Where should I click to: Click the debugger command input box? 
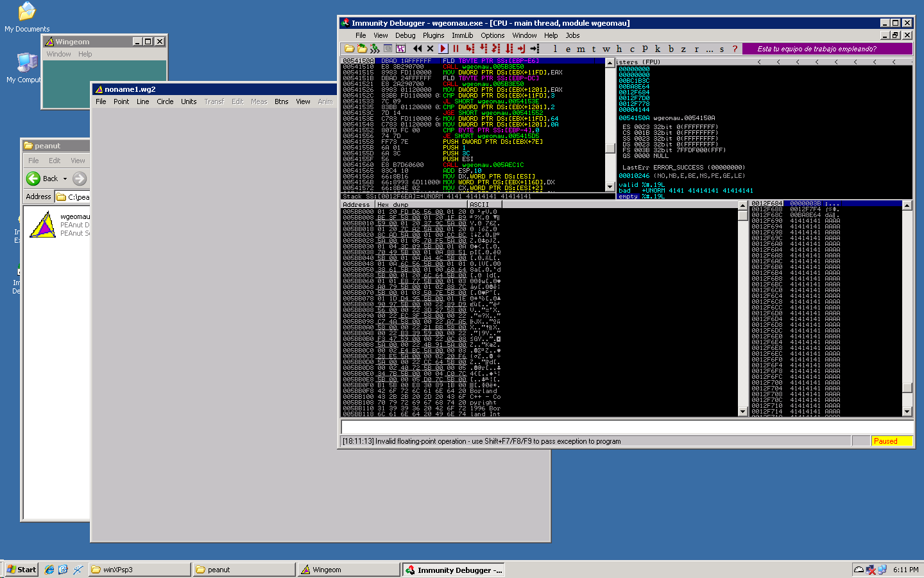627,428
